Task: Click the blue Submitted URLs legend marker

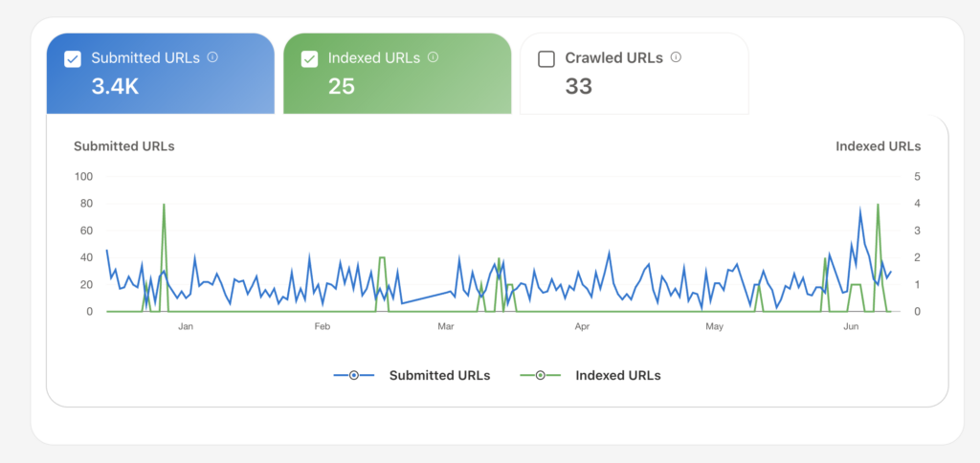Action: pos(354,376)
